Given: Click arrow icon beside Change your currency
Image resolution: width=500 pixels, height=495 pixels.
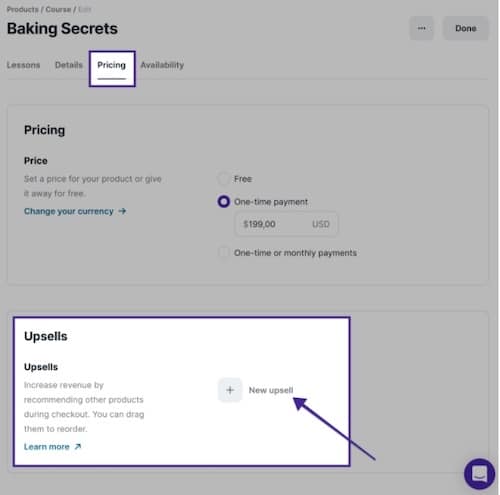Looking at the screenshot, I should [122, 211].
